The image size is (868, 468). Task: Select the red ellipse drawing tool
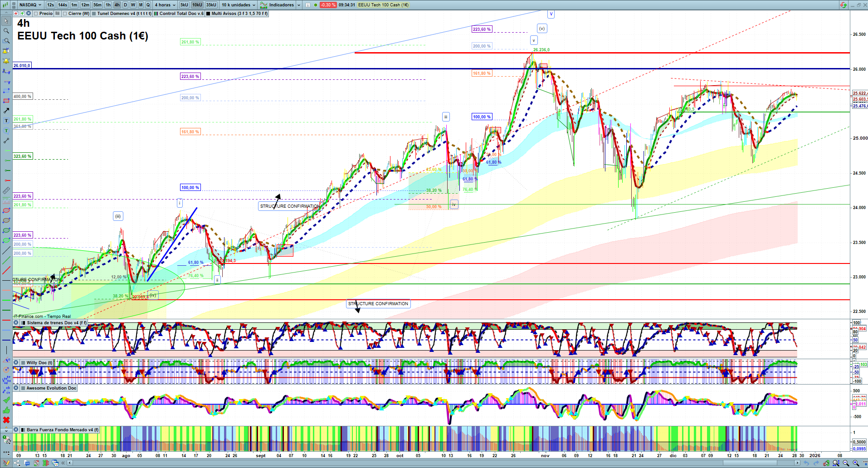tap(6, 210)
